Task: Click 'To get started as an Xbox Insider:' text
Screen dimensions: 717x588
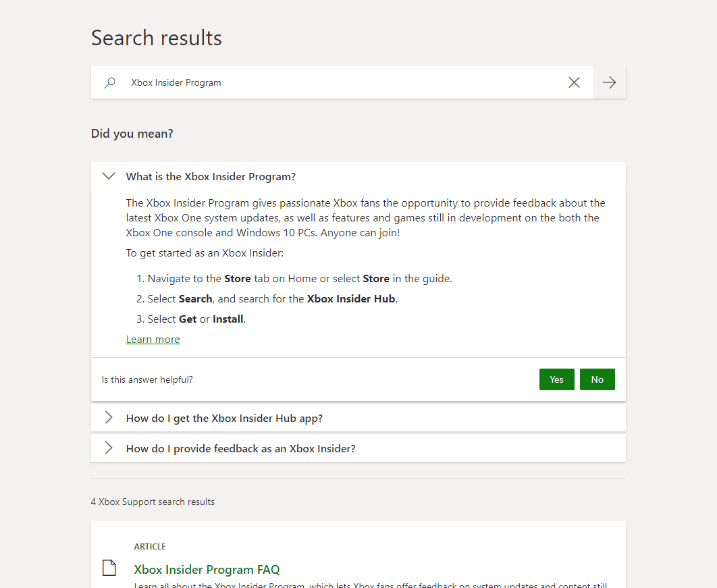Action: 205,253
